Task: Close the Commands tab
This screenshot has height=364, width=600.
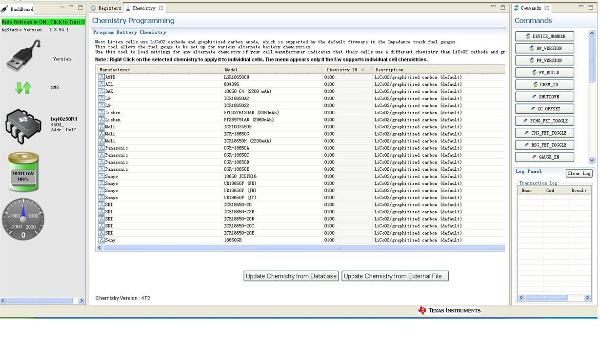Action: click(547, 8)
